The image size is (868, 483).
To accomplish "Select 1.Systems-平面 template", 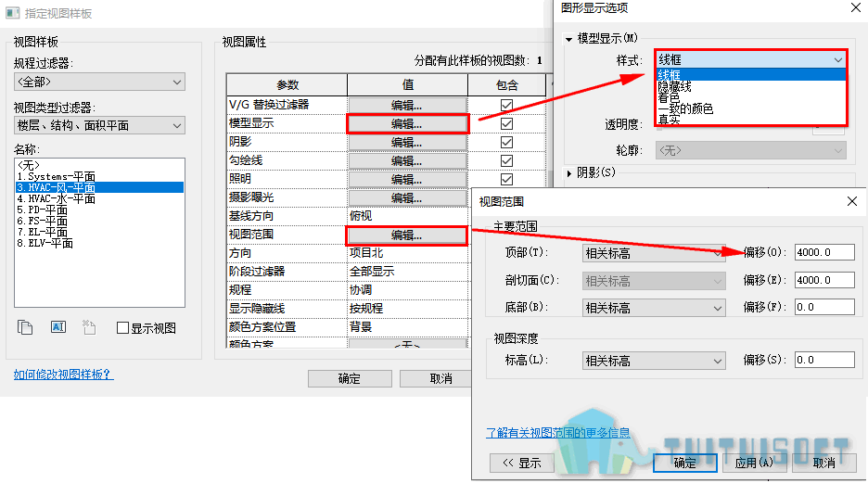I will click(56, 176).
